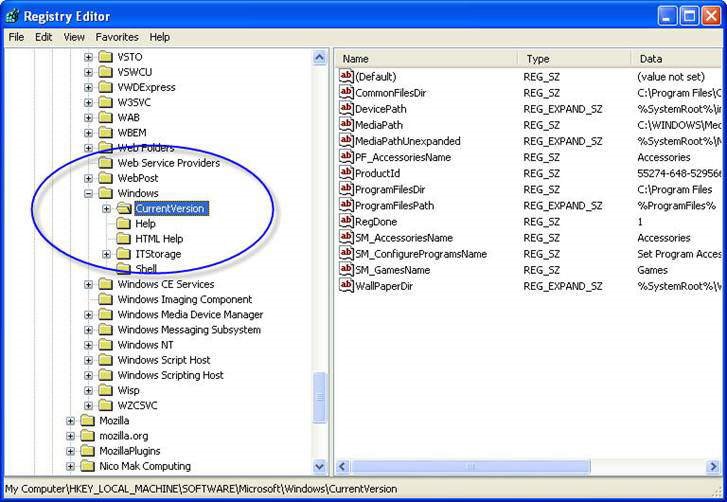
Task: Select the WallPaperDir value name
Action: coord(384,286)
